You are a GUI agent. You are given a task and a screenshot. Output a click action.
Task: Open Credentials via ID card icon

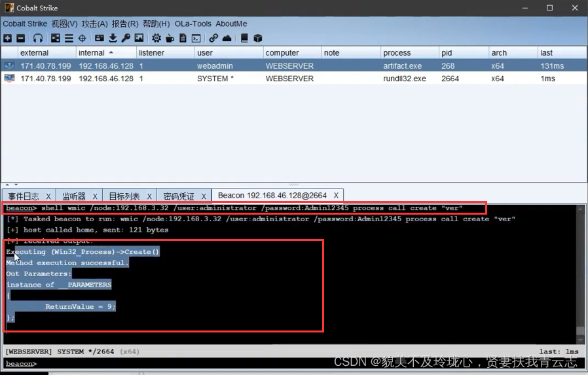[x=100, y=38]
